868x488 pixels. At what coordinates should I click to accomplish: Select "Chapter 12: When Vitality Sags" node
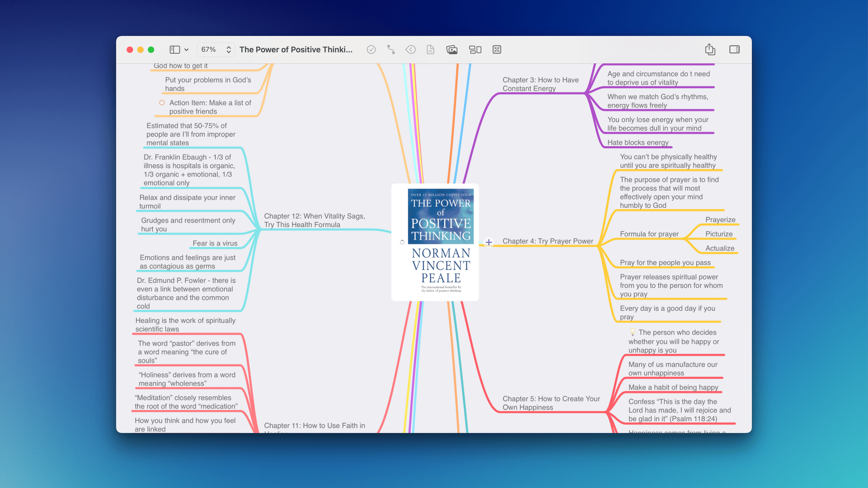pos(314,220)
